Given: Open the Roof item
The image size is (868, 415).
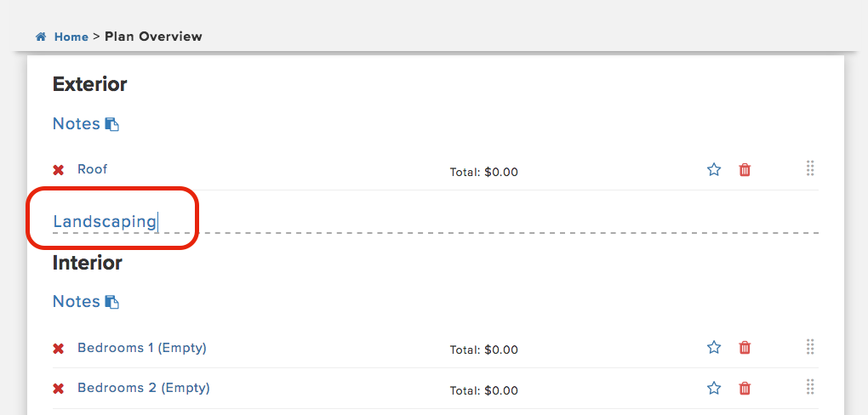Looking at the screenshot, I should [92, 169].
